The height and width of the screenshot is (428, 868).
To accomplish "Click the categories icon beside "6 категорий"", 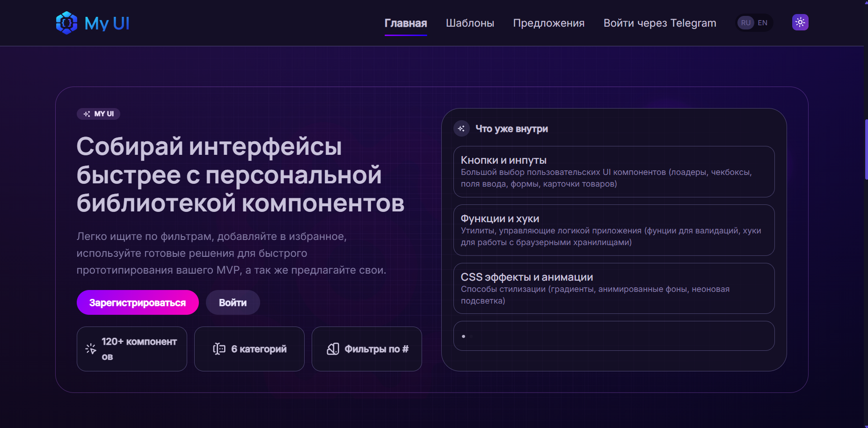I will click(x=219, y=349).
